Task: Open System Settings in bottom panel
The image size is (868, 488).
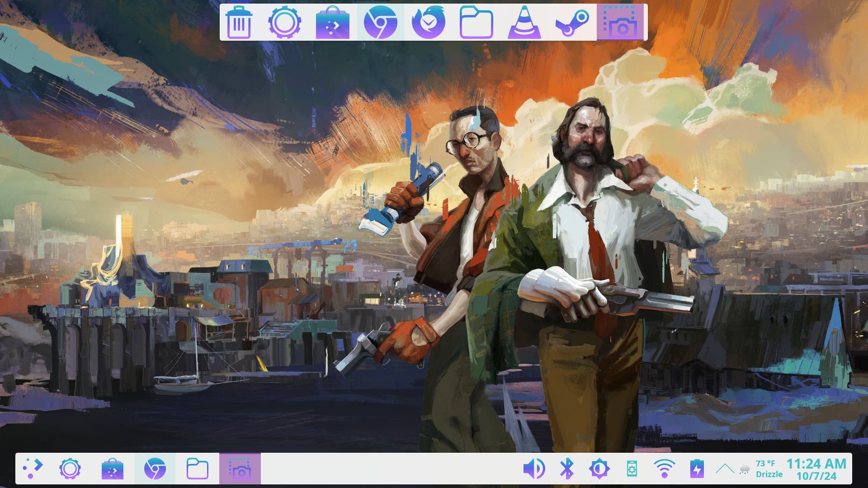Action: tap(70, 469)
